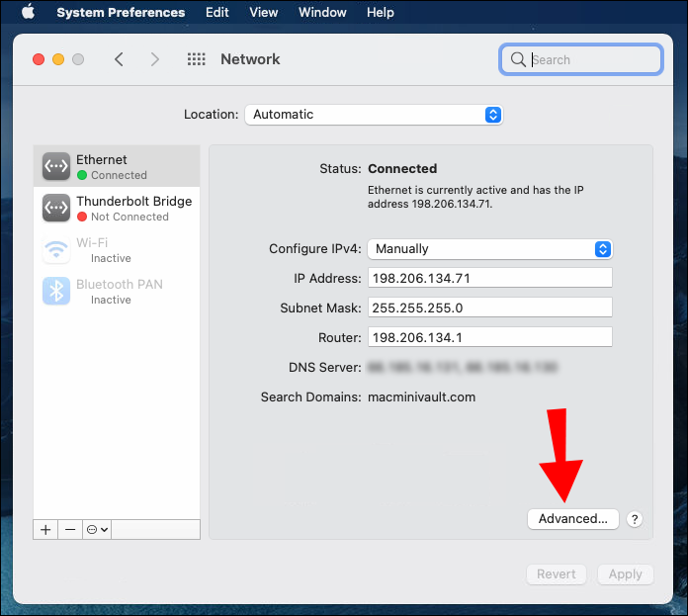Select the Ethernet service
Viewport: 688px width, 616px height.
click(x=117, y=166)
